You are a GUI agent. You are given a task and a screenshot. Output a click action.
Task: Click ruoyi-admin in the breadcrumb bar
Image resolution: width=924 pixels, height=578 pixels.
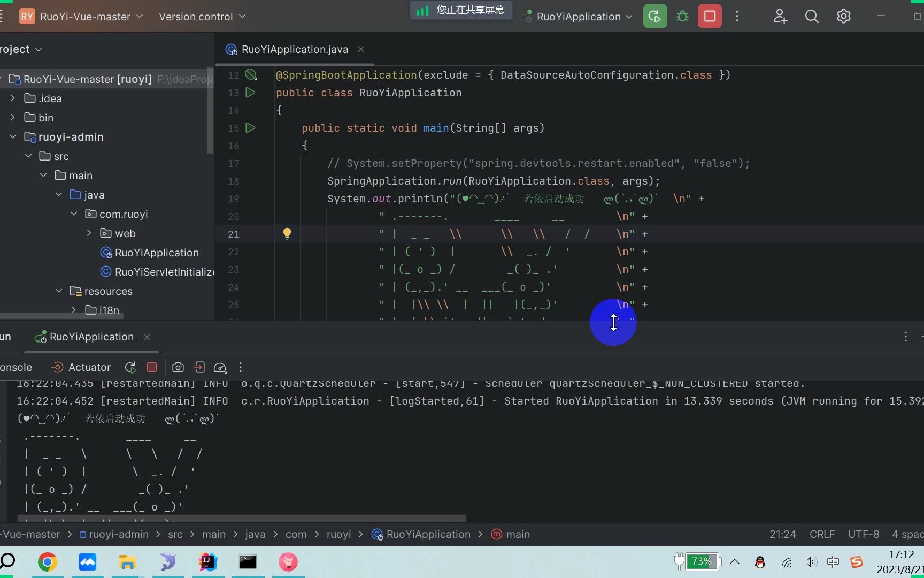click(x=114, y=534)
